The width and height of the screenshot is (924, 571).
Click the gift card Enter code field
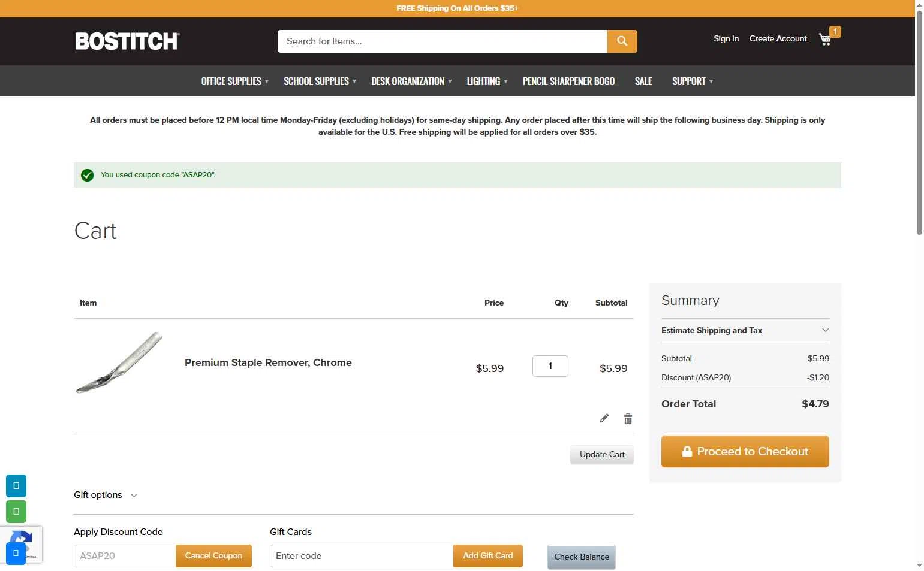[x=362, y=555]
